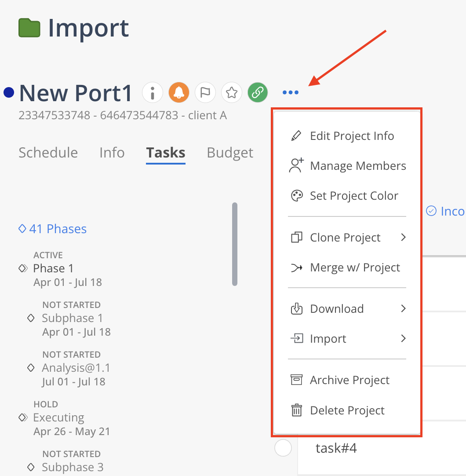
Task: Click the orange notification bell icon
Action: [179, 93]
